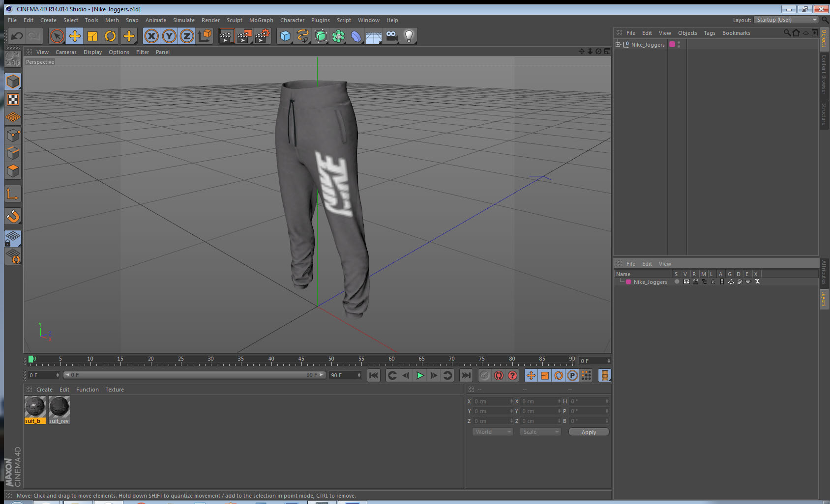
Task: Add a Camera object
Action: click(x=391, y=36)
